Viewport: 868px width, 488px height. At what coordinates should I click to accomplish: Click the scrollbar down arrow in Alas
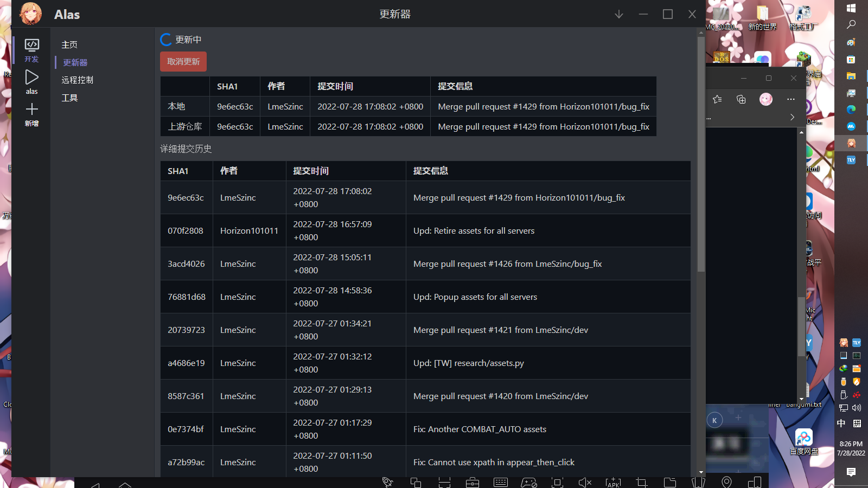(701, 472)
